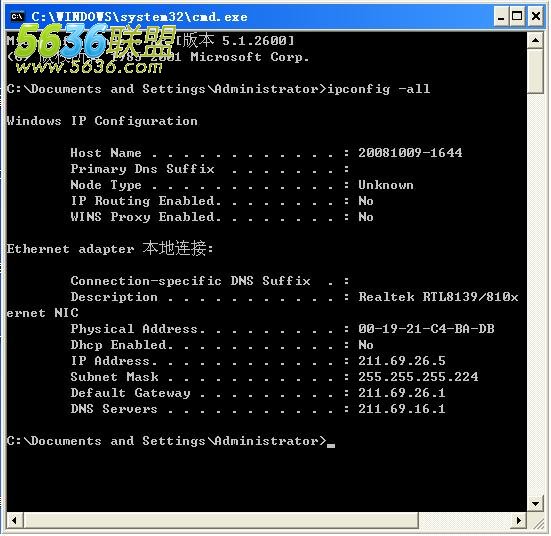Open the cmd.exe system menu icon

click(x=17, y=17)
